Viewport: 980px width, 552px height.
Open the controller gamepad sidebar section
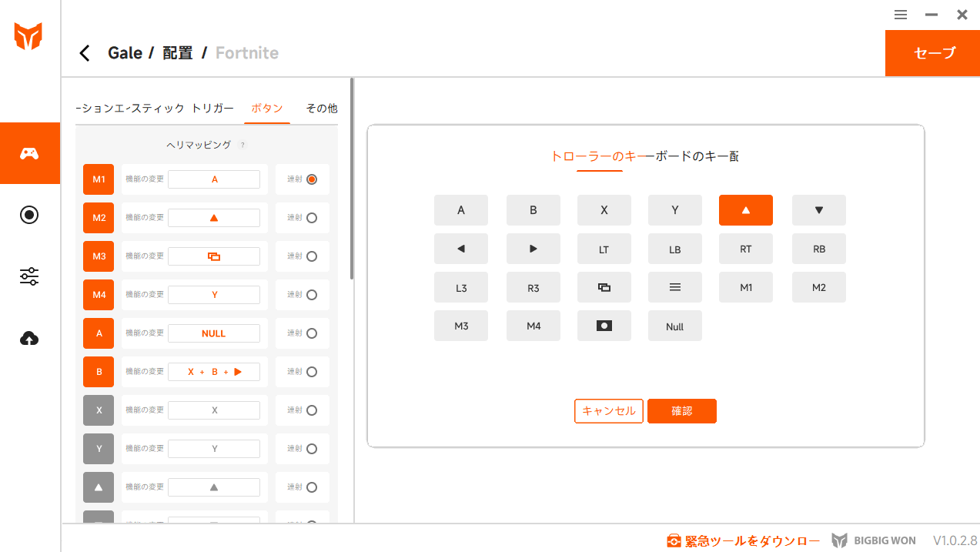coord(29,153)
